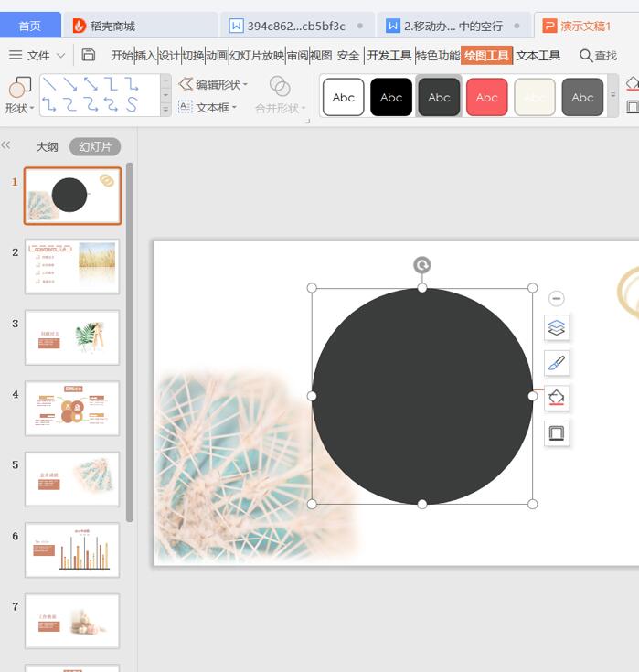
Task: Select slide 6 chart thumbnail
Action: click(x=72, y=550)
